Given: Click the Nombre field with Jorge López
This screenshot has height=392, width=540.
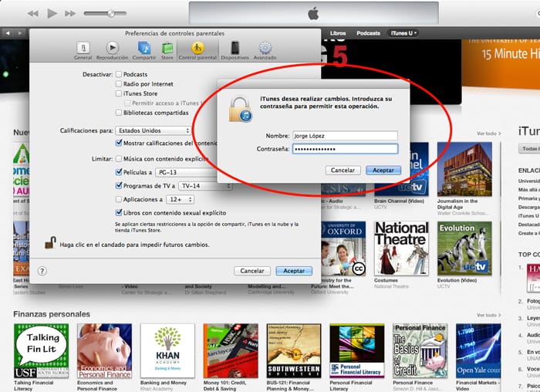Looking at the screenshot, I should click(345, 136).
